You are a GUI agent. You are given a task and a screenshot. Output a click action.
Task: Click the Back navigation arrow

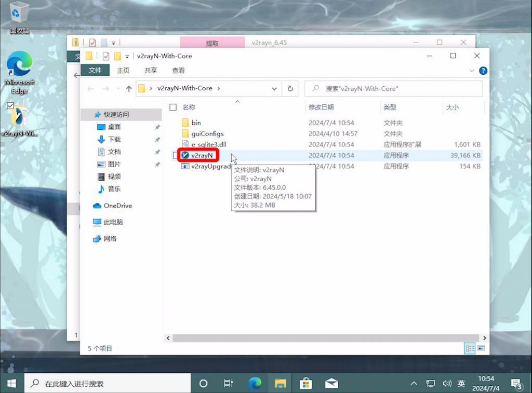90,89
